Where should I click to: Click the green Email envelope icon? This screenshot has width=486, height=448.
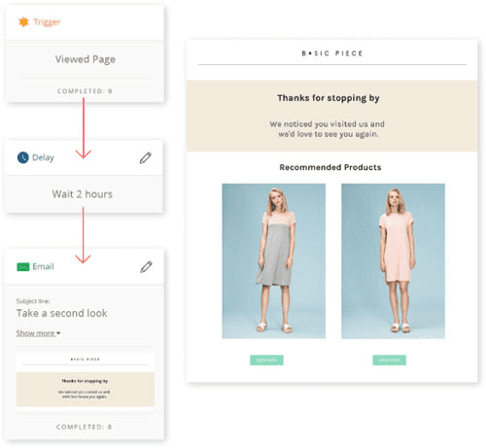click(x=23, y=266)
